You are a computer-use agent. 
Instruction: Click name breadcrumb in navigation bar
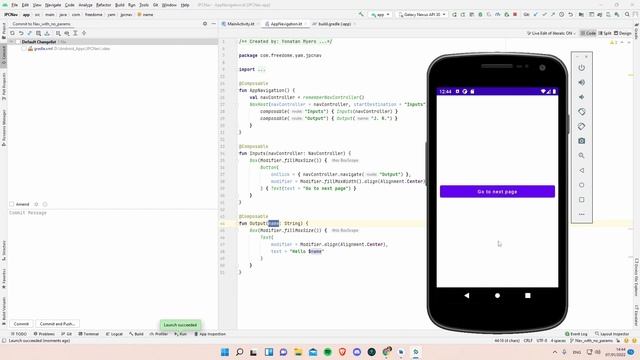coord(145,14)
